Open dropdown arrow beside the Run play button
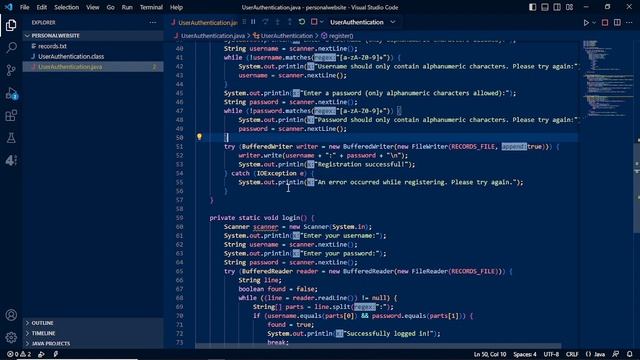 pyautogui.click(x=594, y=22)
